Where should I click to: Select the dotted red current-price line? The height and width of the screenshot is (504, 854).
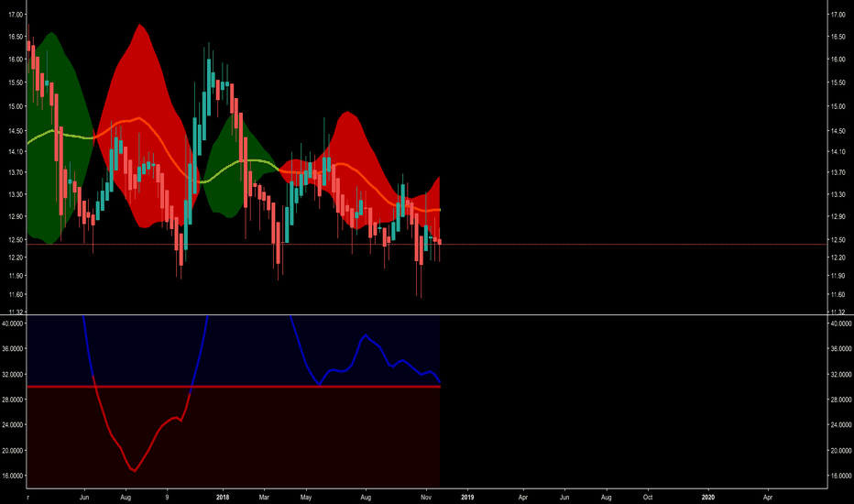click(426, 244)
